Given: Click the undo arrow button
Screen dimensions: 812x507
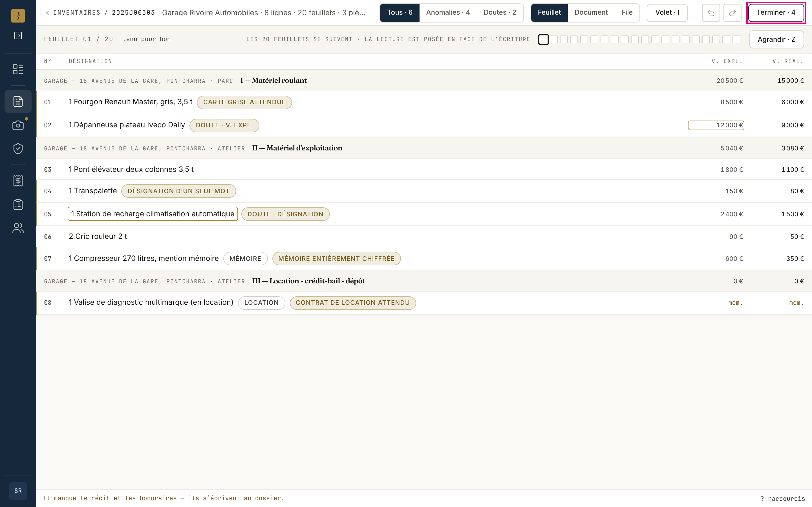Looking at the screenshot, I should coord(711,13).
